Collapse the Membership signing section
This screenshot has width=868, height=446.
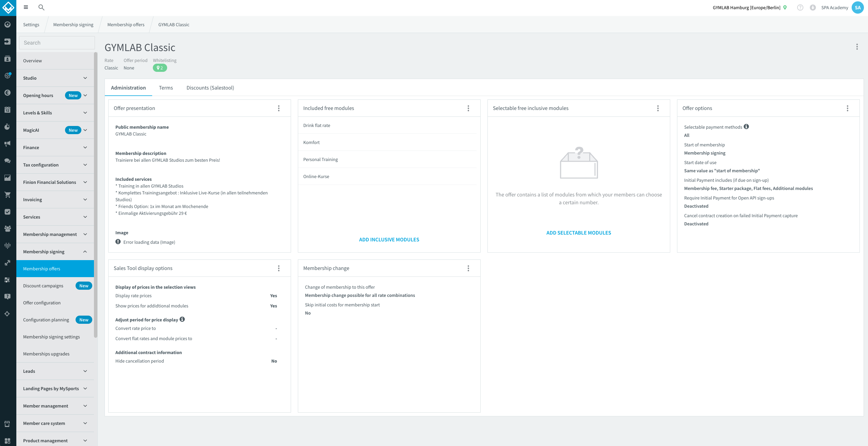click(x=55, y=252)
